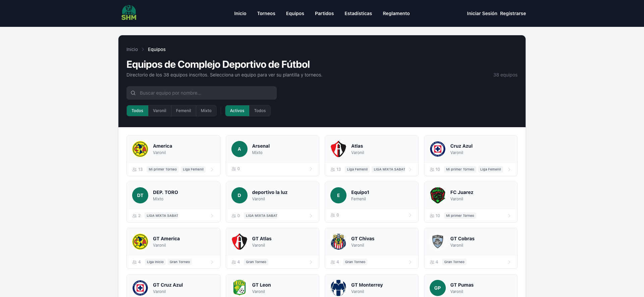Click the GT Leon team crest

point(239,288)
